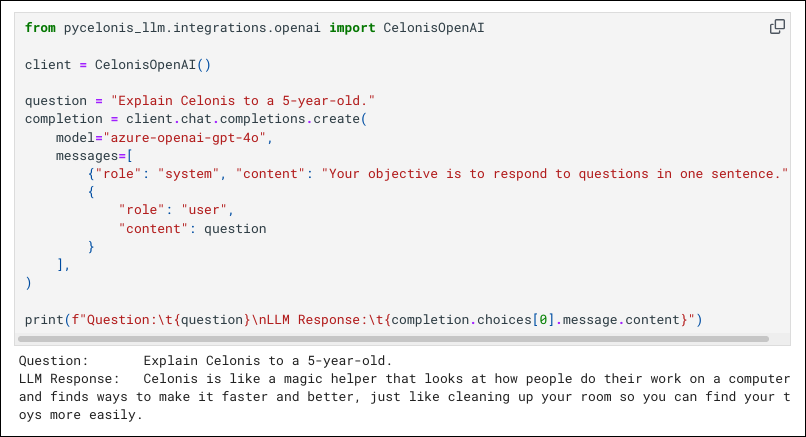Click the "user" role string
Image resolution: width=806 pixels, height=437 pixels.
pos(204,210)
